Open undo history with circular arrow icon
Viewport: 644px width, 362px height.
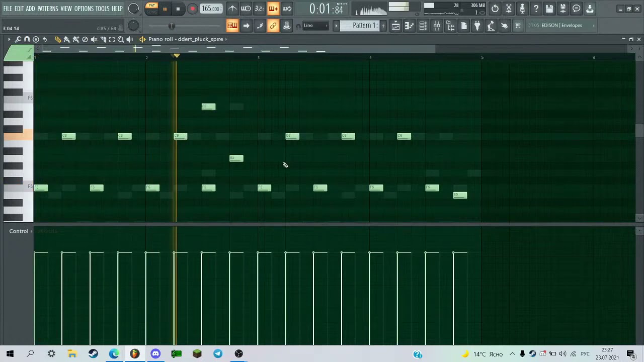[495, 9]
